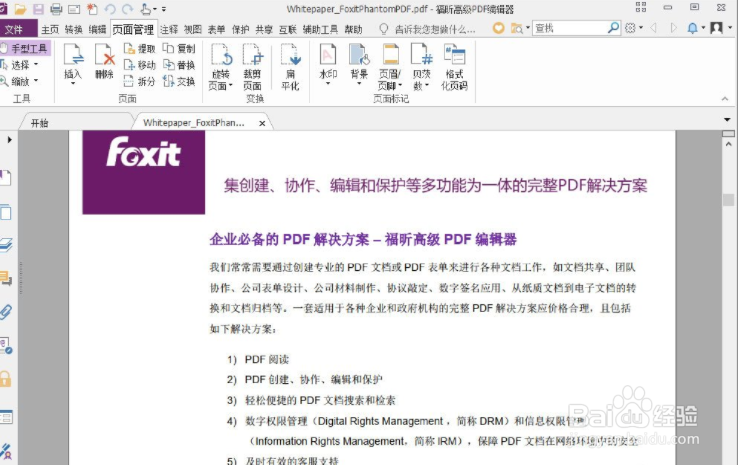Switch to the Form (表单) ribbon tab

coord(216,29)
